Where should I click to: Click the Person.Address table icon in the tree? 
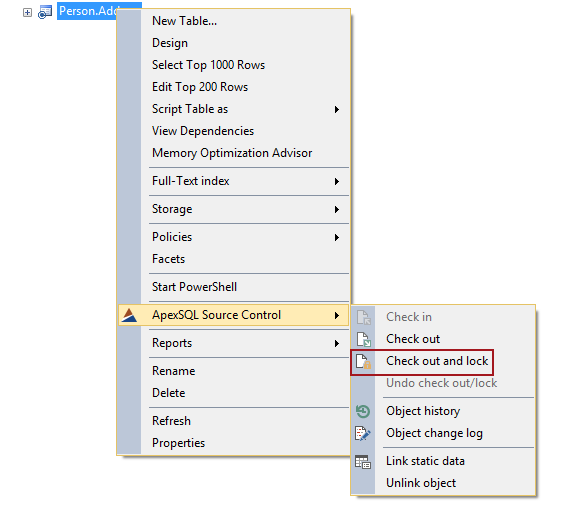coord(45,12)
